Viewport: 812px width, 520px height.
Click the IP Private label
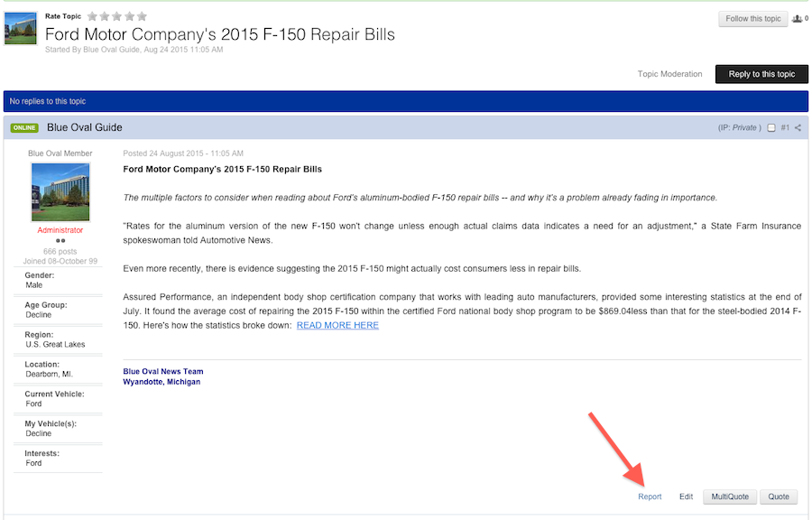(740, 128)
